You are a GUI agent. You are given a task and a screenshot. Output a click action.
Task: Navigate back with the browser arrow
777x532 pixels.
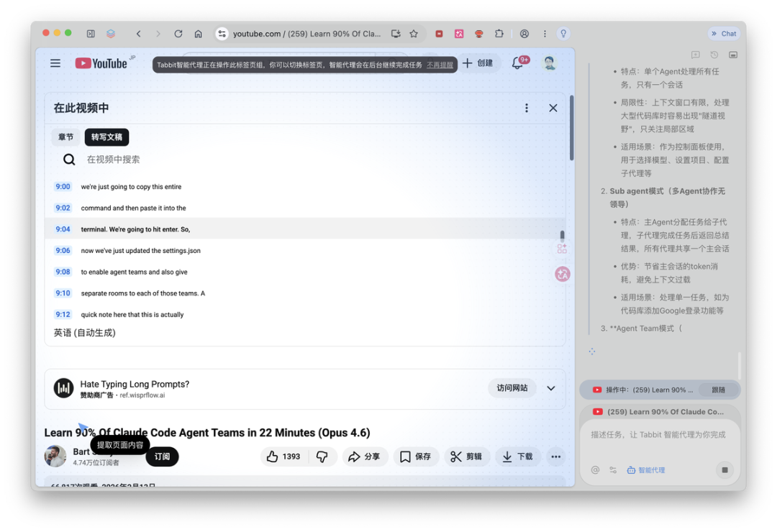pos(139,34)
